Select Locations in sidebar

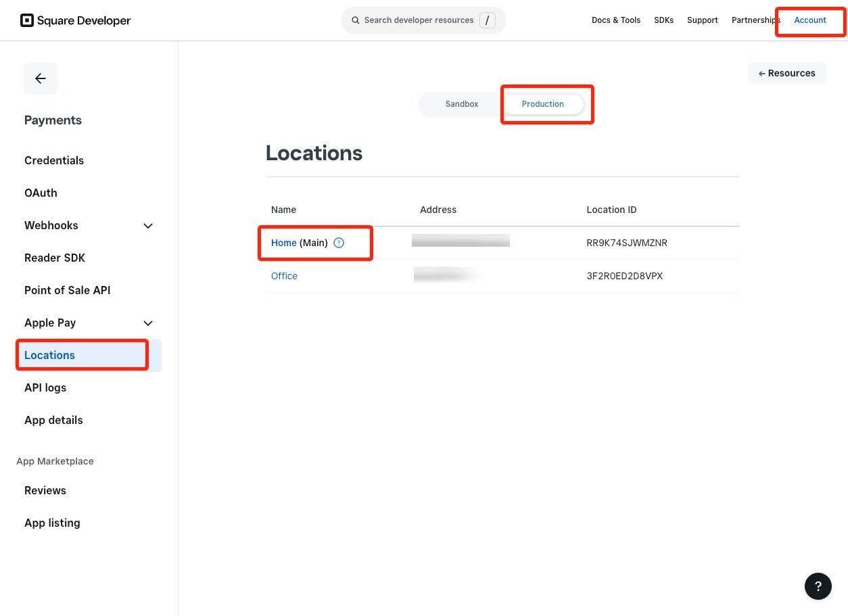(89, 355)
